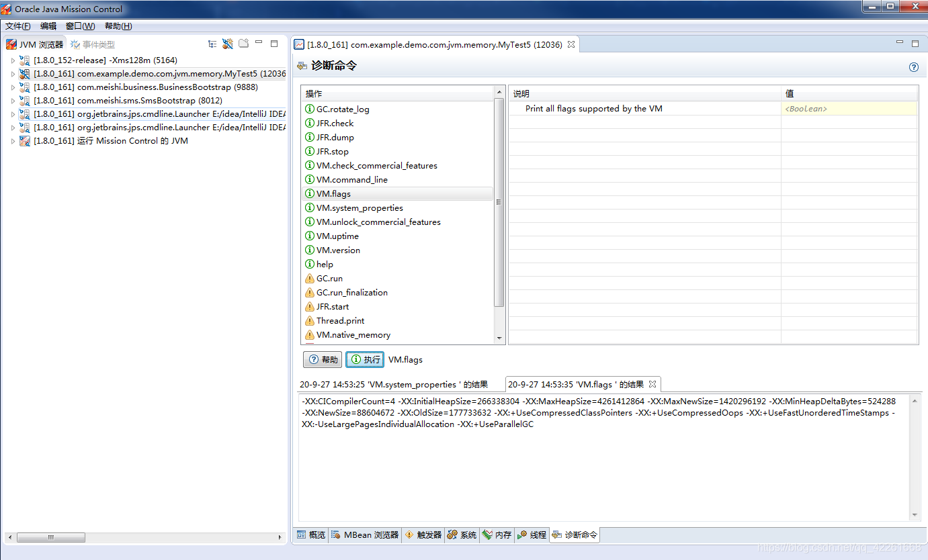Screen dimensions: 928x560
Task: Close the VM.flags result tab
Action: (x=652, y=385)
